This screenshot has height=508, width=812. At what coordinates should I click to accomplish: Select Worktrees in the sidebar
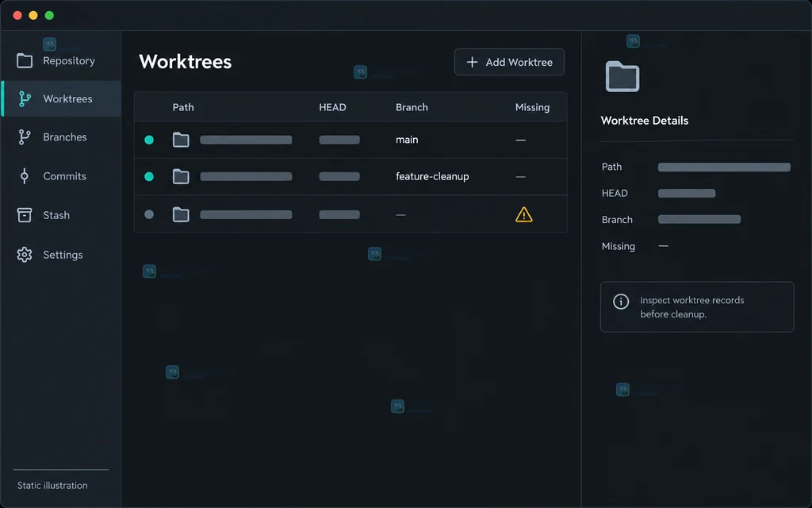(61, 98)
